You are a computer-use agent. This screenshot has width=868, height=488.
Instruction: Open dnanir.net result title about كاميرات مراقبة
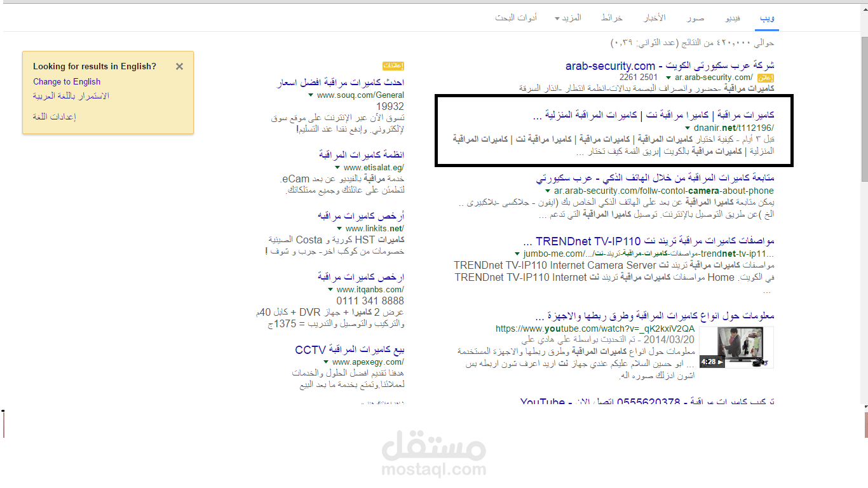click(654, 116)
